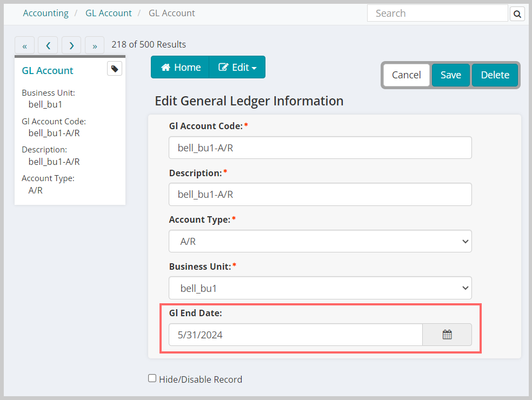The height and width of the screenshot is (400, 532).
Task: Click the previous record arrow icon
Action: coord(48,45)
